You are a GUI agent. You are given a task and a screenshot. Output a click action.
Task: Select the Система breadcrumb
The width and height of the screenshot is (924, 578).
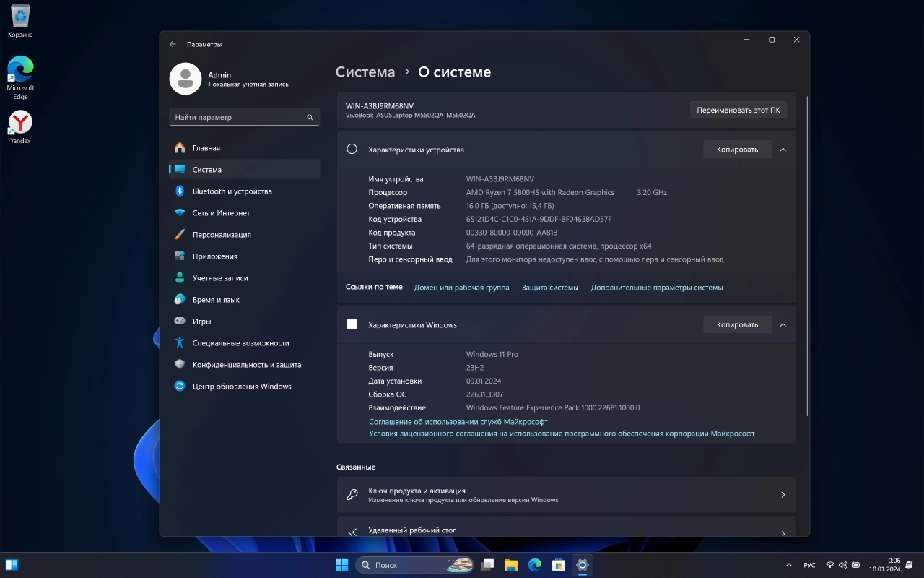pyautogui.click(x=365, y=72)
